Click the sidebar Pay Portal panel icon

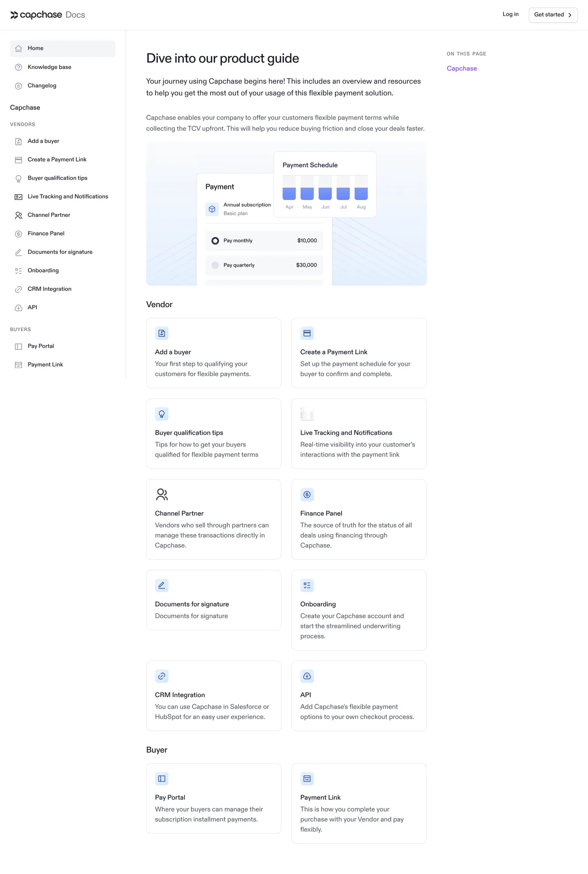18,346
